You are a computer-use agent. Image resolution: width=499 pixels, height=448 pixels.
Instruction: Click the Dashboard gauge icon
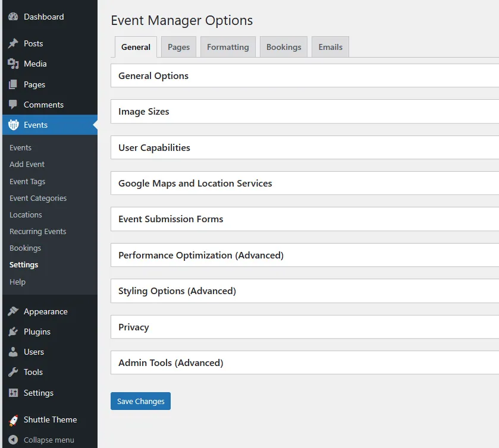[13, 17]
